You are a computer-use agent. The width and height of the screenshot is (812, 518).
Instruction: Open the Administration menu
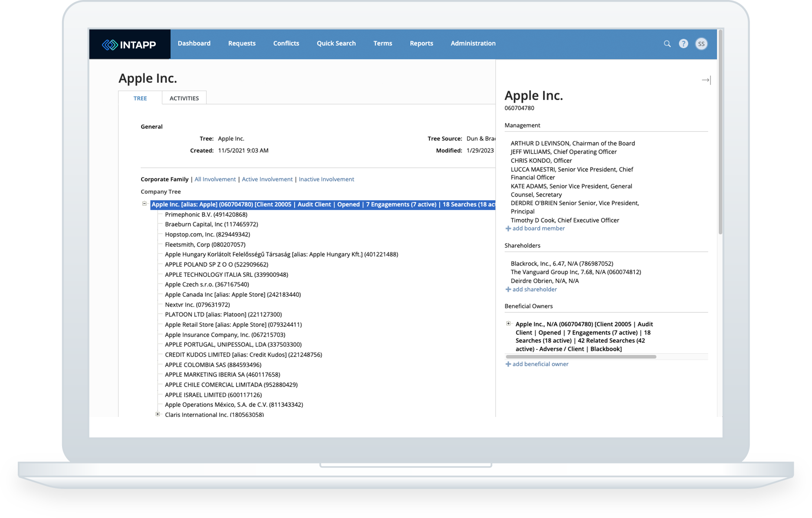tap(473, 43)
